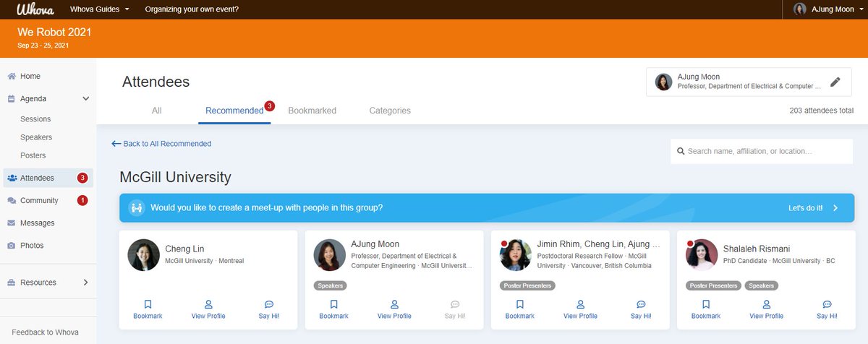Click Shalaleh Rismani's profile photo
The image size is (868, 344).
point(701,255)
